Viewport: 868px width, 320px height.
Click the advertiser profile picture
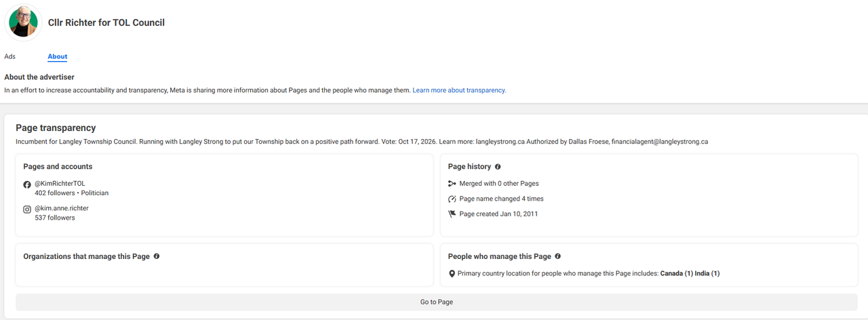[x=23, y=22]
